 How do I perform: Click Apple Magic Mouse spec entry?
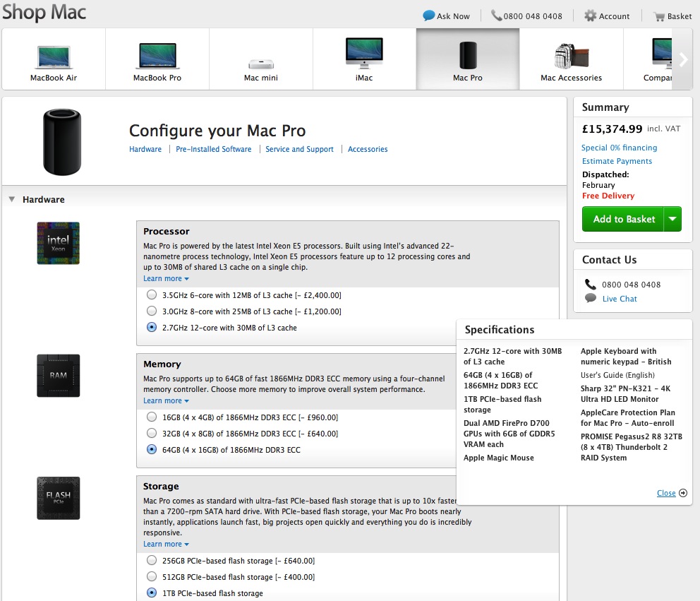tap(499, 458)
